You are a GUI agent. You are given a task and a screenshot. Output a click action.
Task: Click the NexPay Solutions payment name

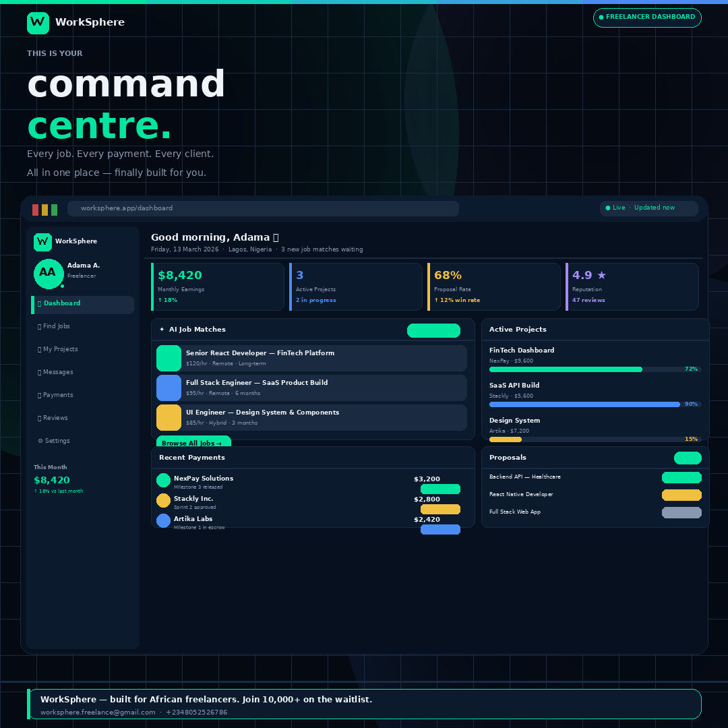[204, 478]
